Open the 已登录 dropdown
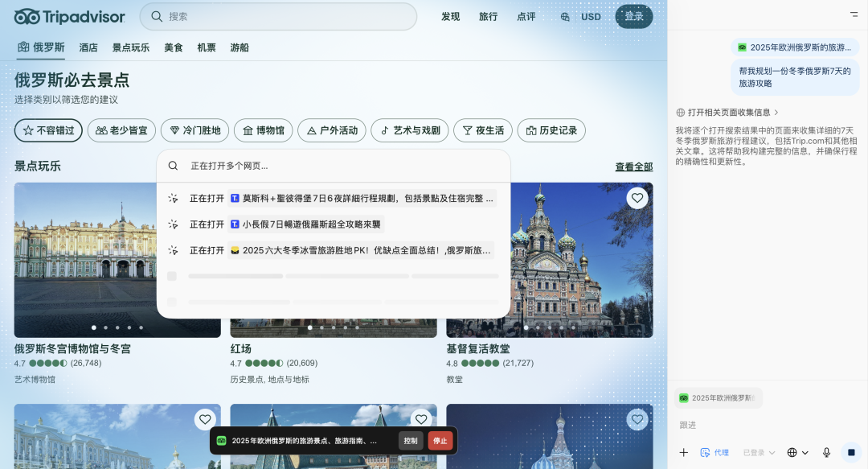 [759, 453]
